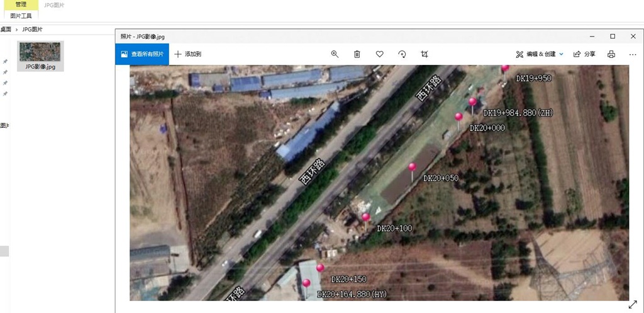Screen dimensions: 644x313
Task: Click the pink map marker at DK20+050
Action: 413,168
